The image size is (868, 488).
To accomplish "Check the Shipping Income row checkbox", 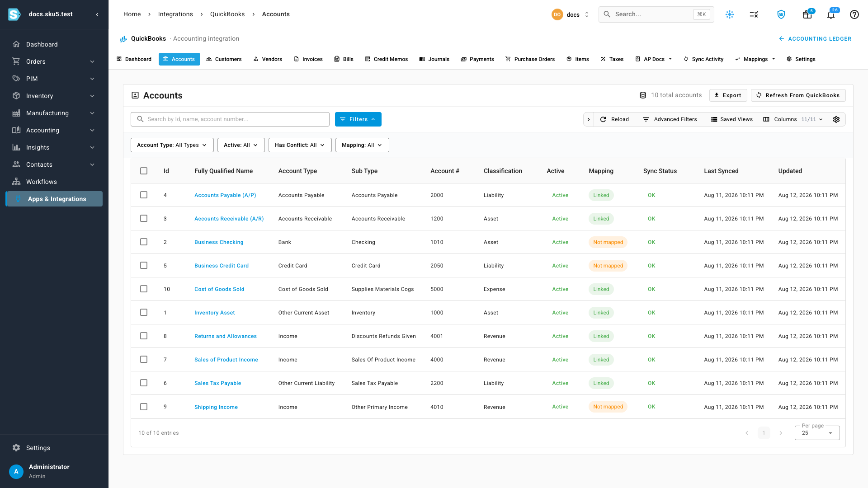I will coord(144,407).
